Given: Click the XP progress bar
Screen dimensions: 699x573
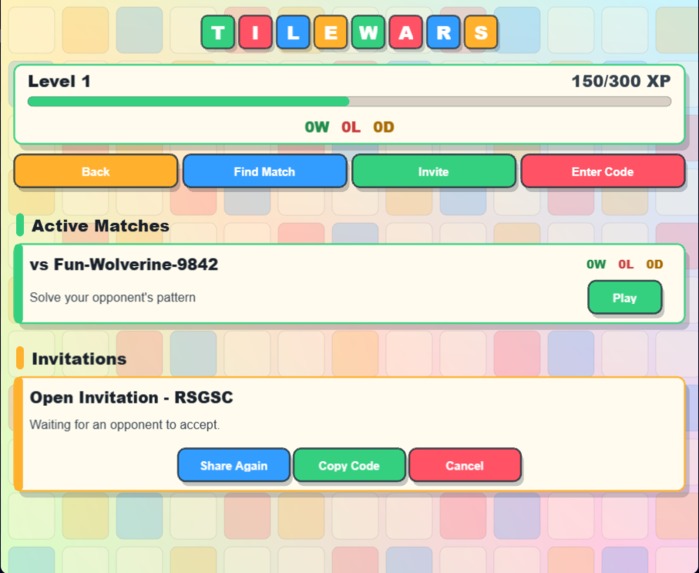Looking at the screenshot, I should (x=349, y=102).
